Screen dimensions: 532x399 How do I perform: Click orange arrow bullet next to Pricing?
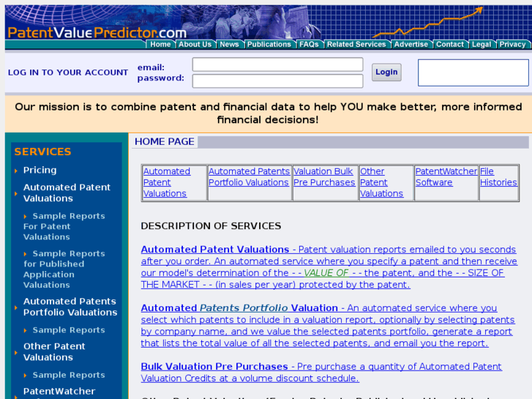16,171
